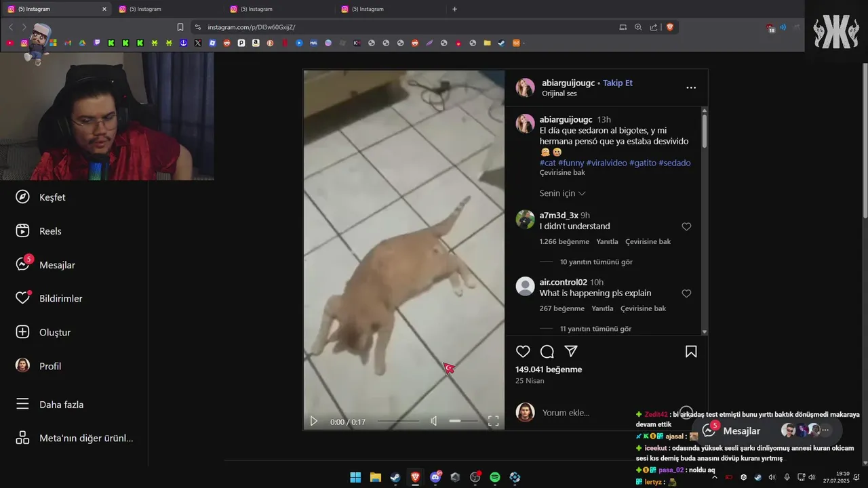Show hidden tray icons chevron in taskbar
Image resolution: width=868 pixels, height=488 pixels.
(x=714, y=477)
